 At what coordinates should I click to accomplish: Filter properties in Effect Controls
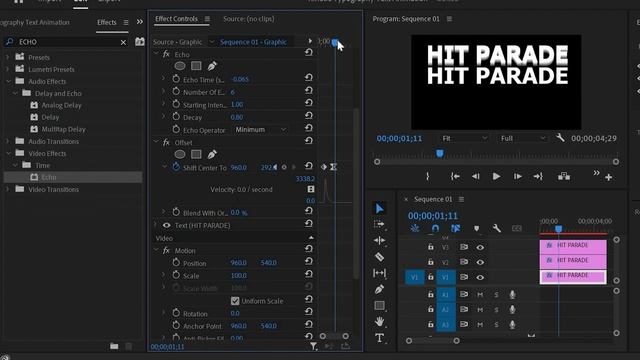click(313, 346)
